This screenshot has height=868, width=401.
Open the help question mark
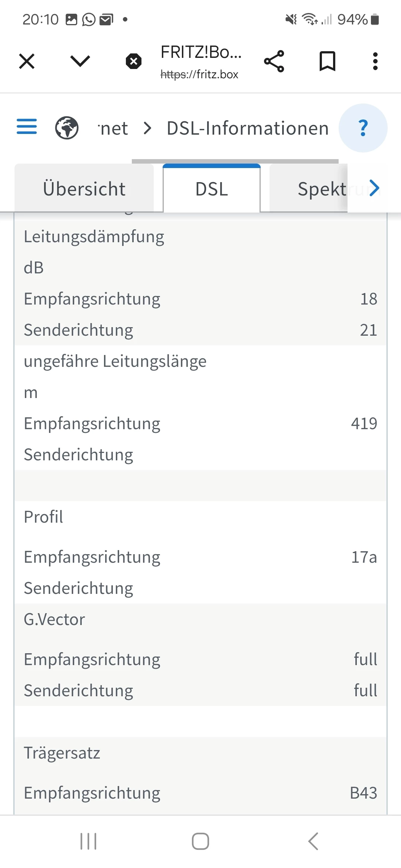tap(363, 128)
